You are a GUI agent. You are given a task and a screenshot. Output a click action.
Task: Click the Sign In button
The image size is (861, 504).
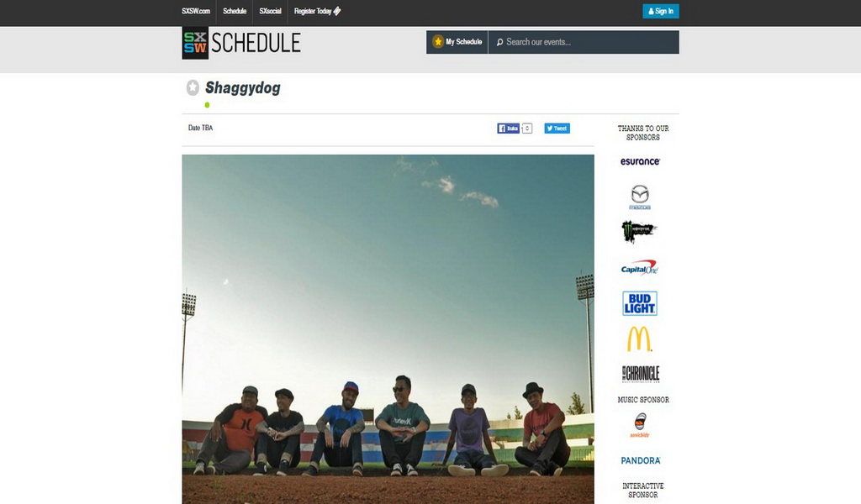(661, 11)
